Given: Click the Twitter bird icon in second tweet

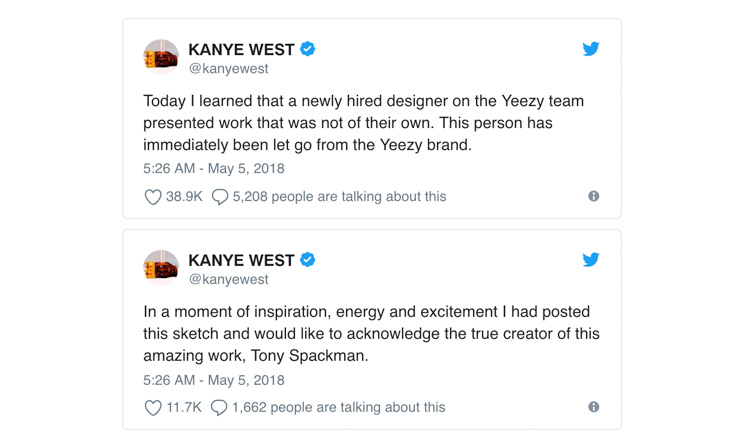Looking at the screenshot, I should click(591, 259).
